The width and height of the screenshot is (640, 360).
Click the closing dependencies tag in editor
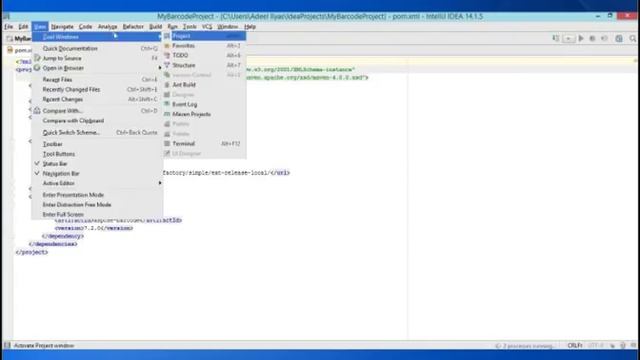point(53,244)
